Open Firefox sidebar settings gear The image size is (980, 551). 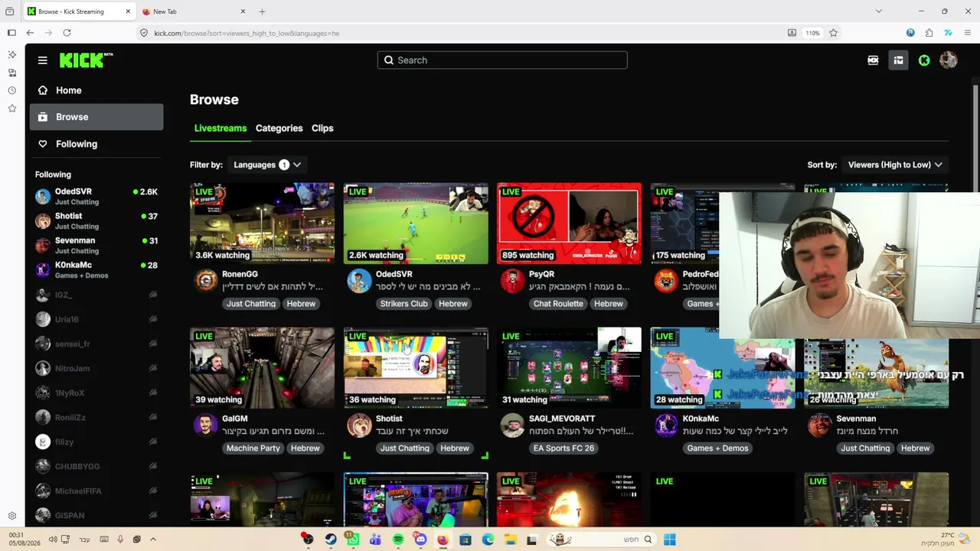pos(11,516)
